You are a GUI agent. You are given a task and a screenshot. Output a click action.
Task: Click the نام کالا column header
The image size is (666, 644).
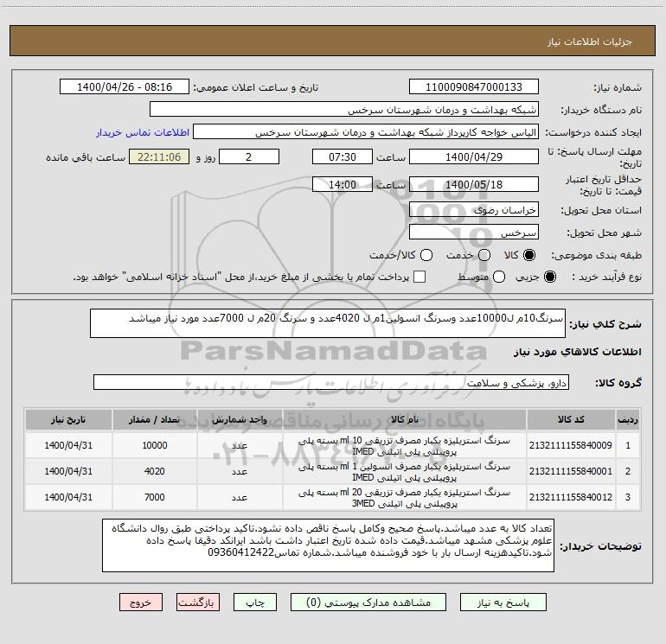(405, 420)
